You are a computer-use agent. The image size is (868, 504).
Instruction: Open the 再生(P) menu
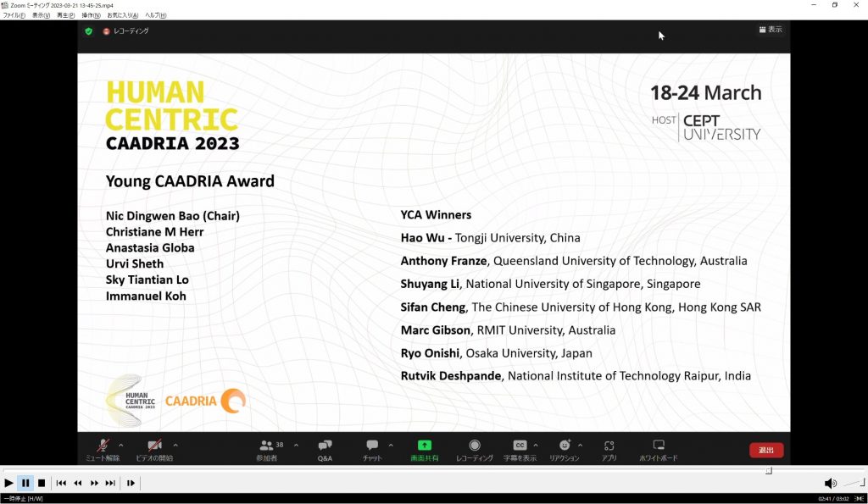pos(66,15)
